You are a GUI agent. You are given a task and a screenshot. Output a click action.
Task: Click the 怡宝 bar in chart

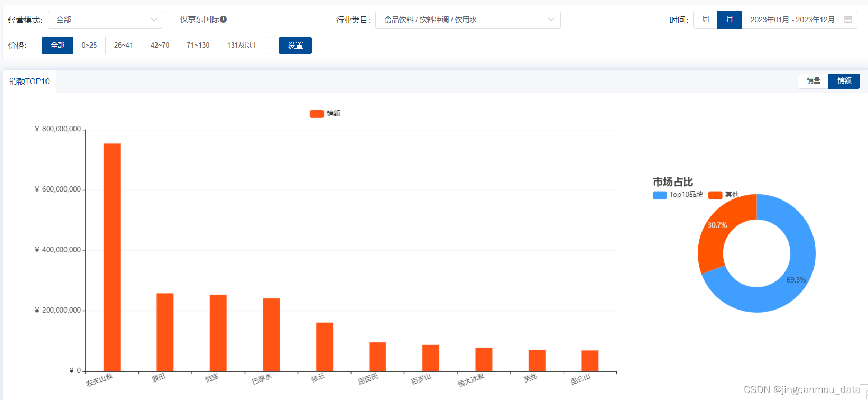(x=218, y=333)
